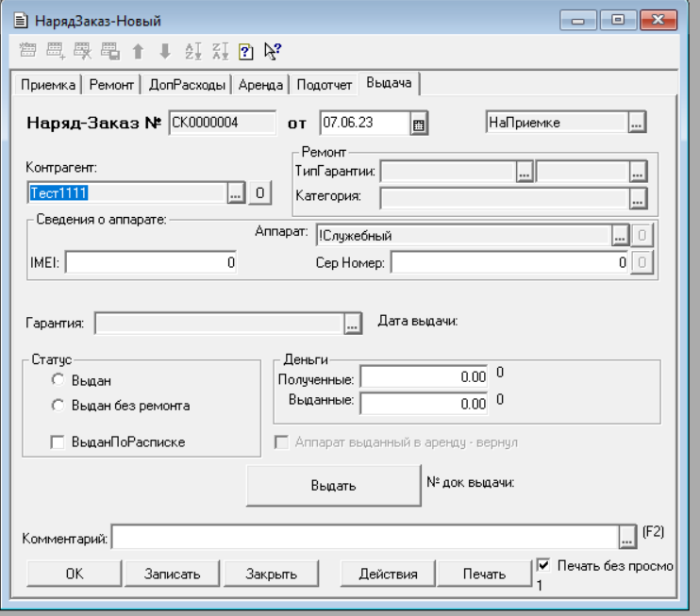The height and width of the screenshot is (616, 700).
Task: Open the НаПриемке status selection button
Action: (x=637, y=123)
